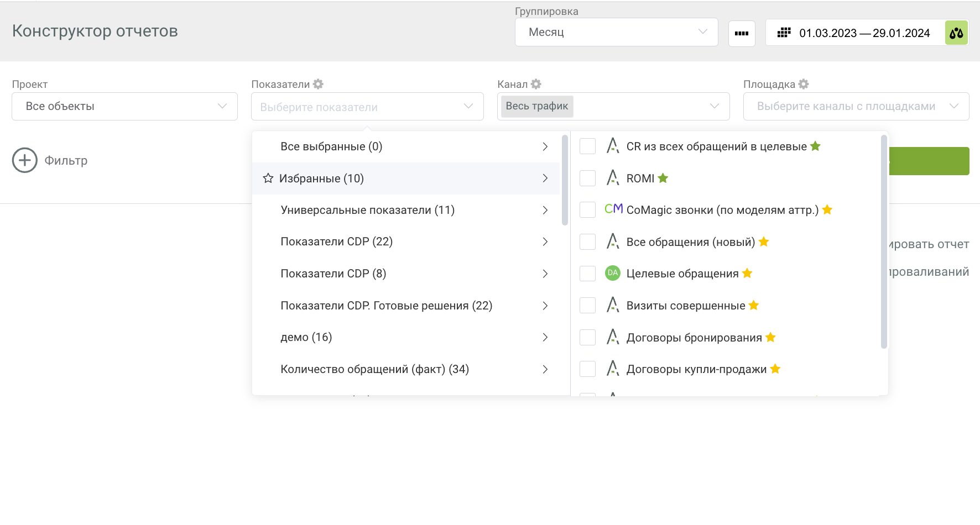
Task: Tick the Договоры бронирования checkbox
Action: click(587, 337)
